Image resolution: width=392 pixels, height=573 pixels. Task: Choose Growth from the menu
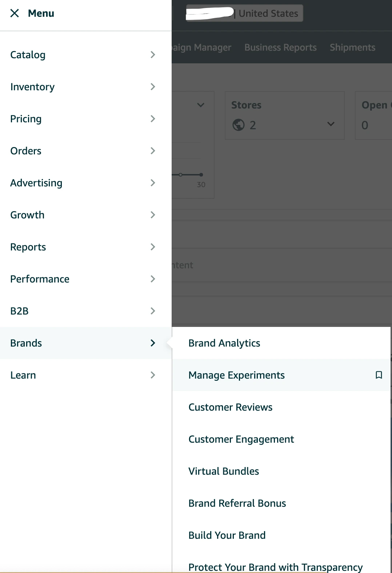tap(27, 215)
